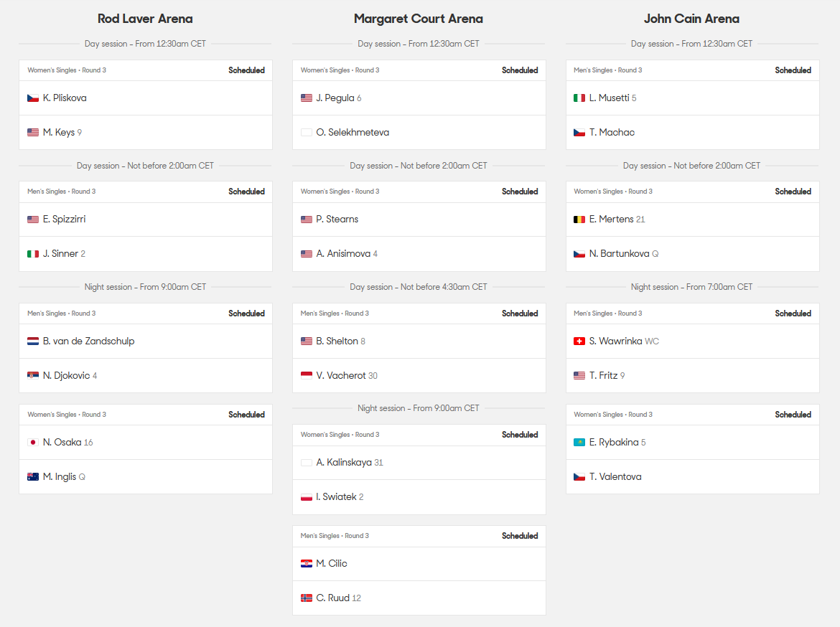
Task: Click the US flag beside A. Anisimova
Action: coord(307,254)
